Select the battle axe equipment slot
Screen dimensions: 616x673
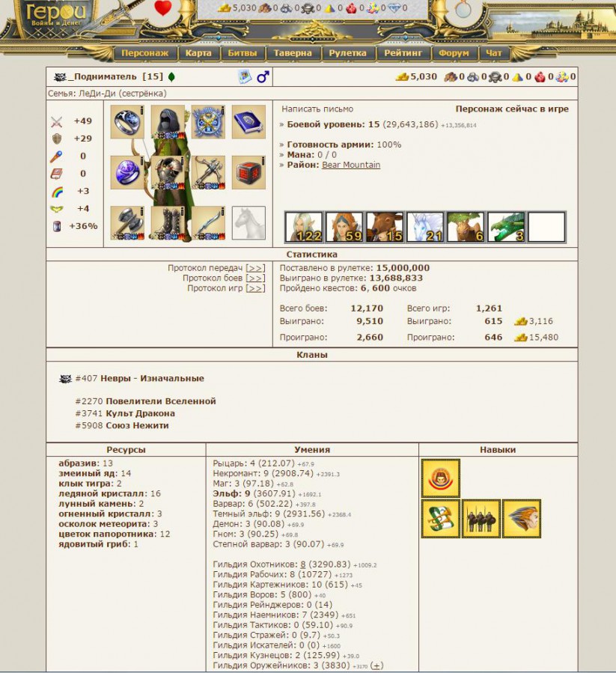127,223
